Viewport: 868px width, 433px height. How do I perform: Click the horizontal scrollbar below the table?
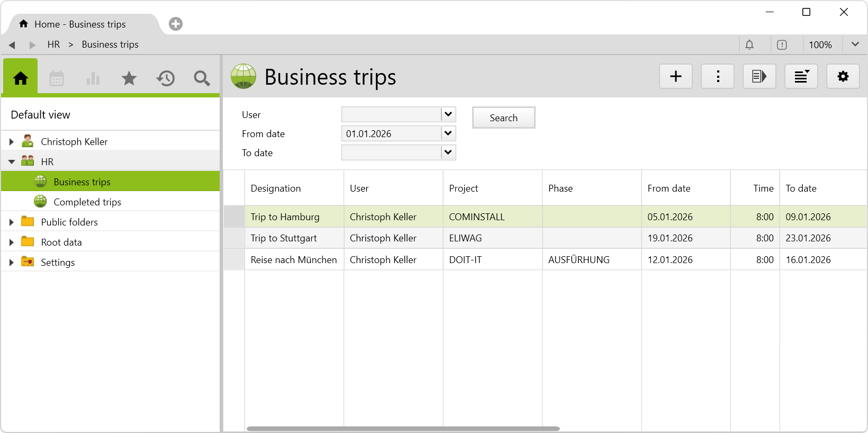coord(403,429)
